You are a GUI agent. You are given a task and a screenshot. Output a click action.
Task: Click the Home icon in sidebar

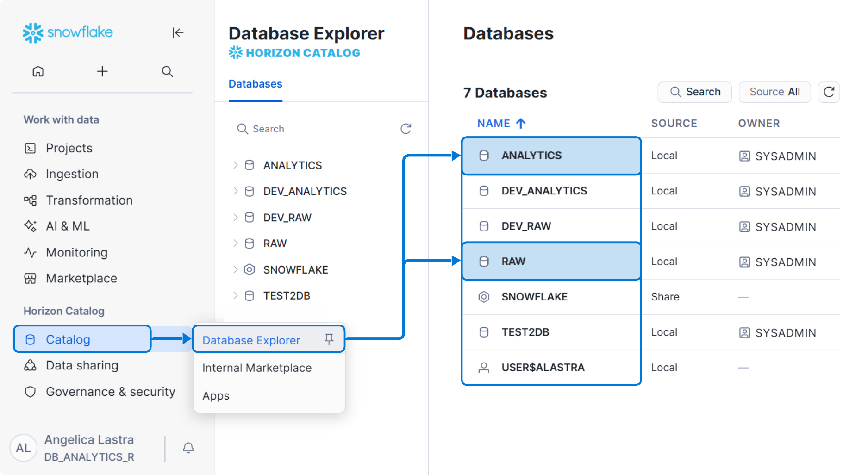(x=37, y=71)
